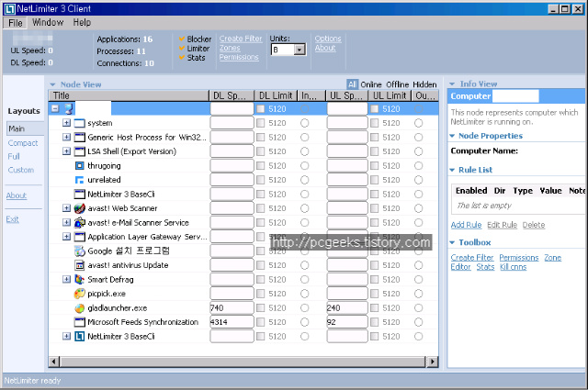Open the Help menu

coord(82,22)
